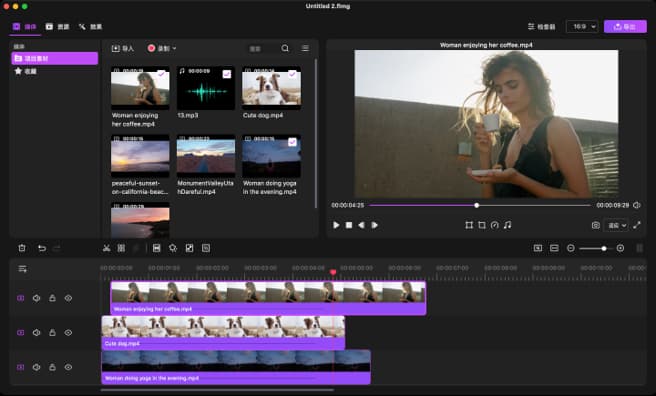
Task: Click the fit-timeline icon left of zoom controls
Action: pos(538,248)
